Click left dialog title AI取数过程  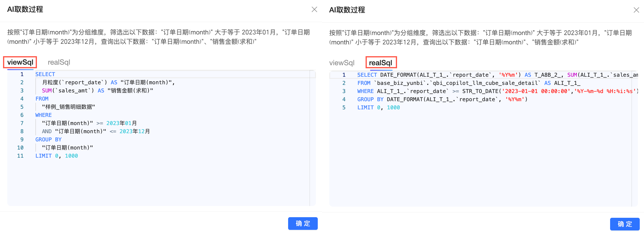pos(25,9)
